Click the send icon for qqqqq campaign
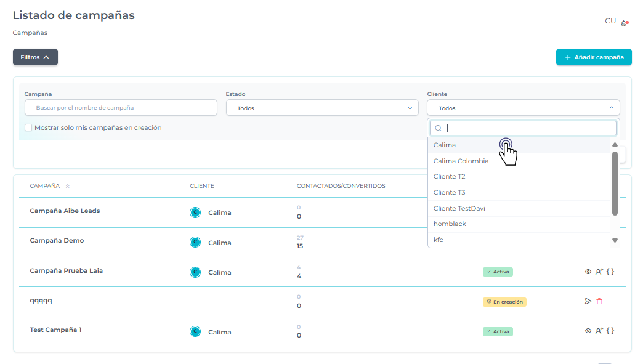This screenshot has height=364, width=643. [x=588, y=301]
